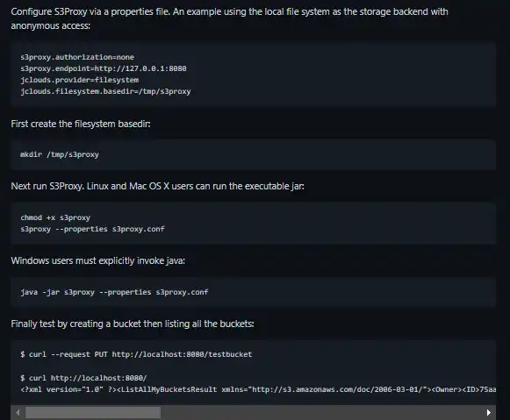Click the s3proxy.authorization=none code line

pyautogui.click(x=77, y=57)
